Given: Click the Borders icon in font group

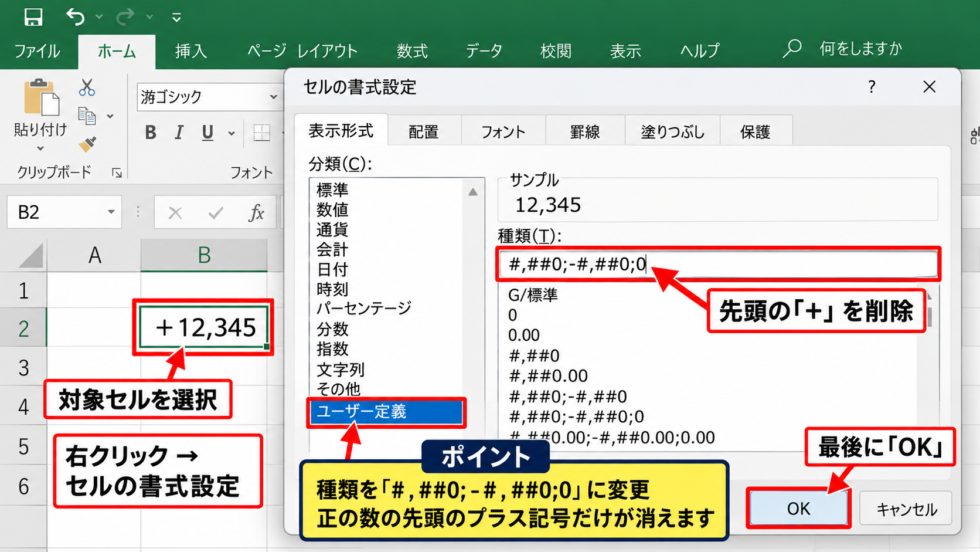Looking at the screenshot, I should (261, 133).
